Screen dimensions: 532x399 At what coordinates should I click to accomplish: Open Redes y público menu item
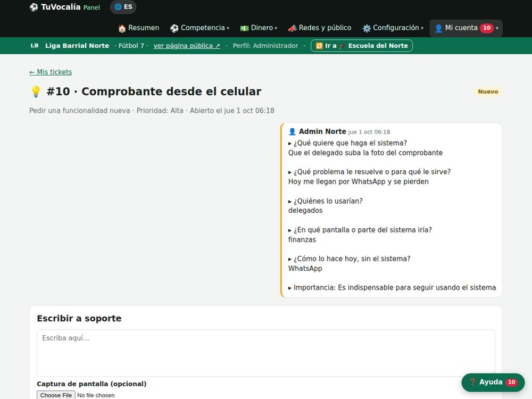[320, 28]
